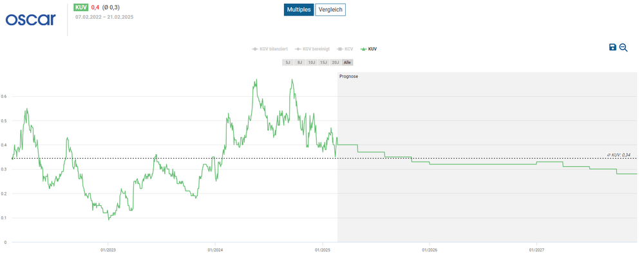Switch to the Multiples tab

298,10
